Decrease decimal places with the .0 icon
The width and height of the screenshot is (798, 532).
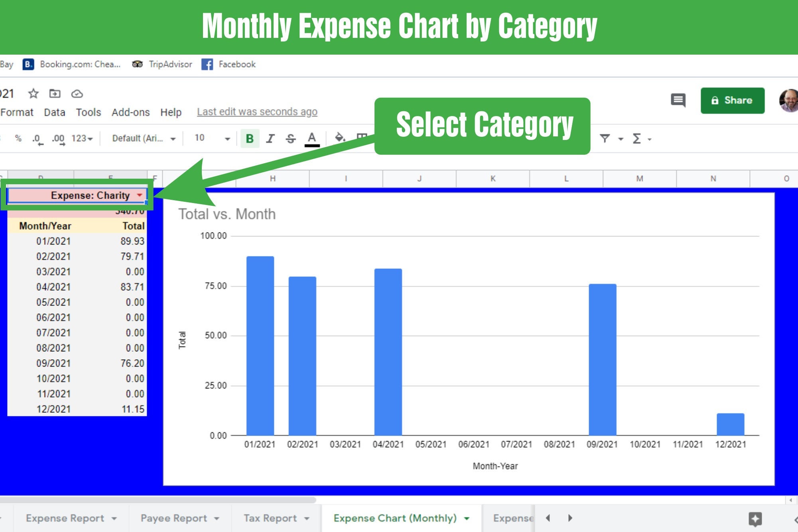[x=36, y=138]
